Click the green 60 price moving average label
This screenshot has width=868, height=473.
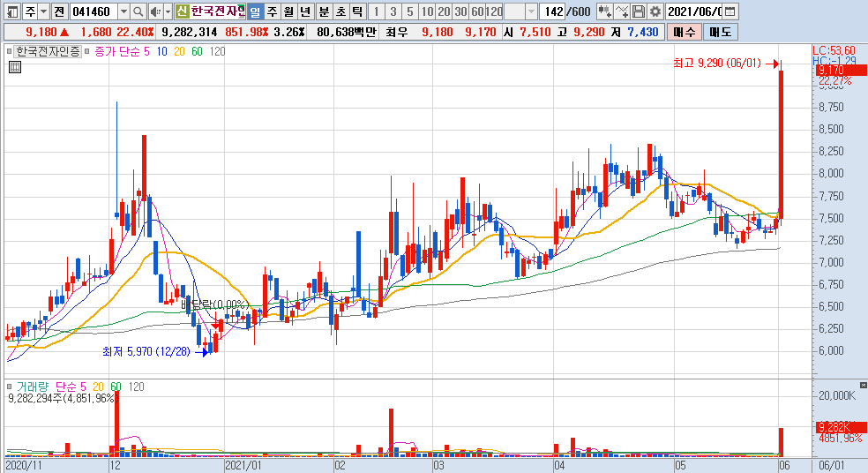tap(197, 51)
